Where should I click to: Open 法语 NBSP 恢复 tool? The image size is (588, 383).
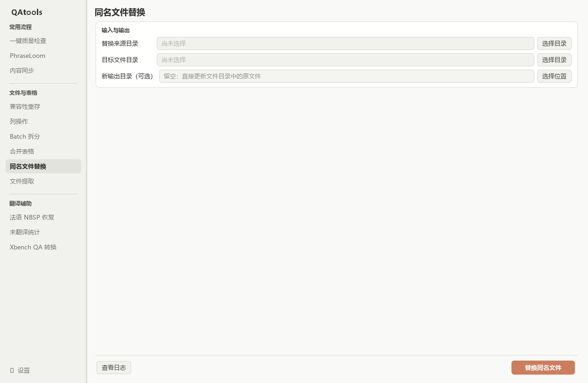click(x=43, y=217)
